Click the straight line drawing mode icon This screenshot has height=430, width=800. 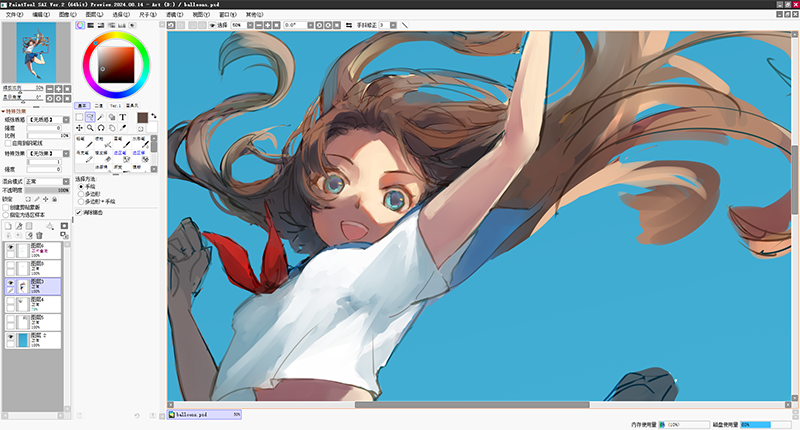405,25
